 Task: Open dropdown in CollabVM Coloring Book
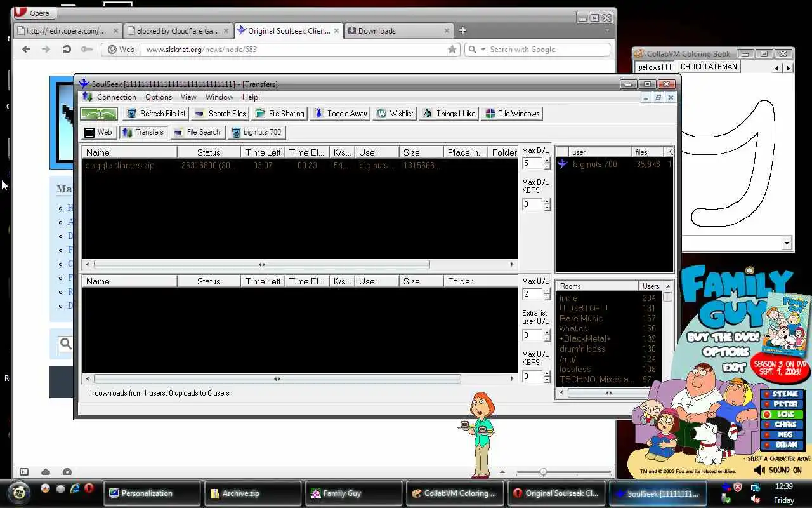787,243
